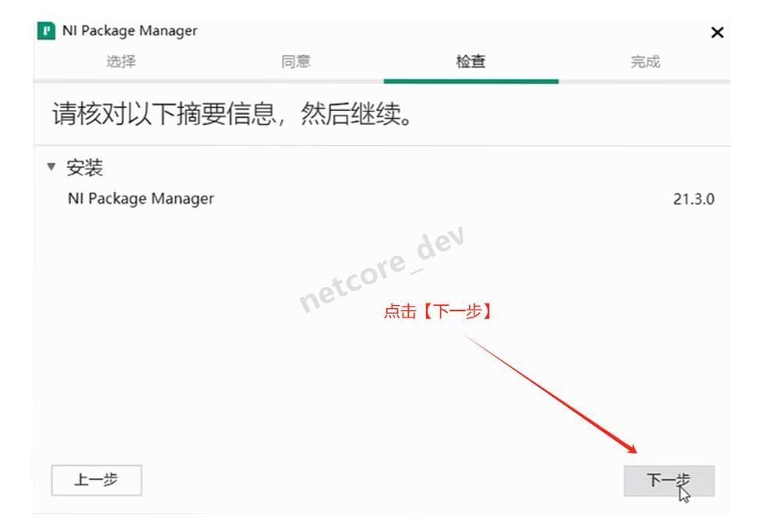The height and width of the screenshot is (532, 764).
Task: Go back with the 上一步 button
Action: click(x=97, y=481)
